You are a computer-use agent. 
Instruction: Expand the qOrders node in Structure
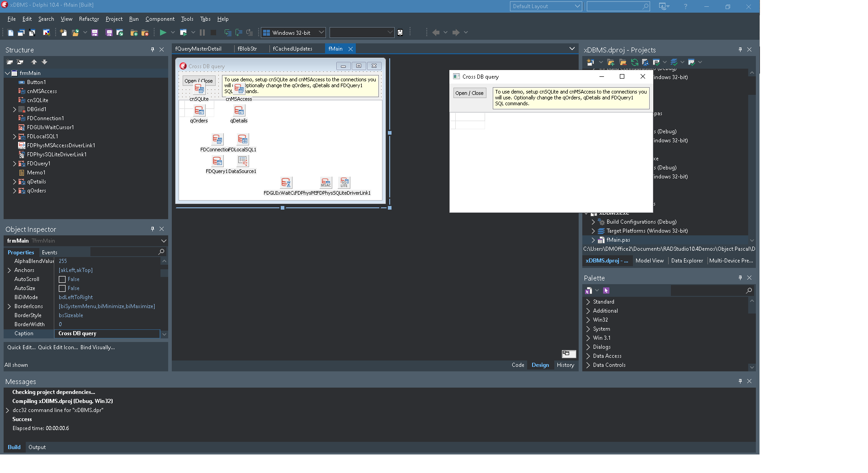click(14, 191)
